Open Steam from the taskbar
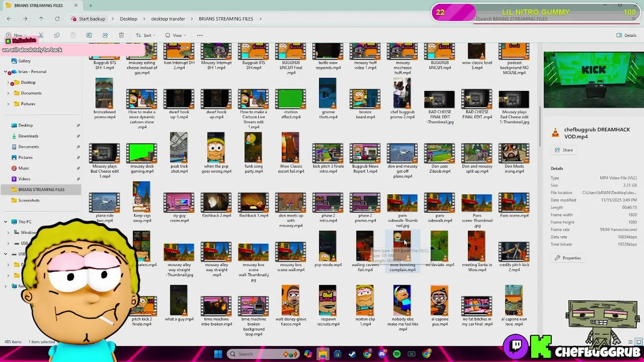 pos(352,354)
